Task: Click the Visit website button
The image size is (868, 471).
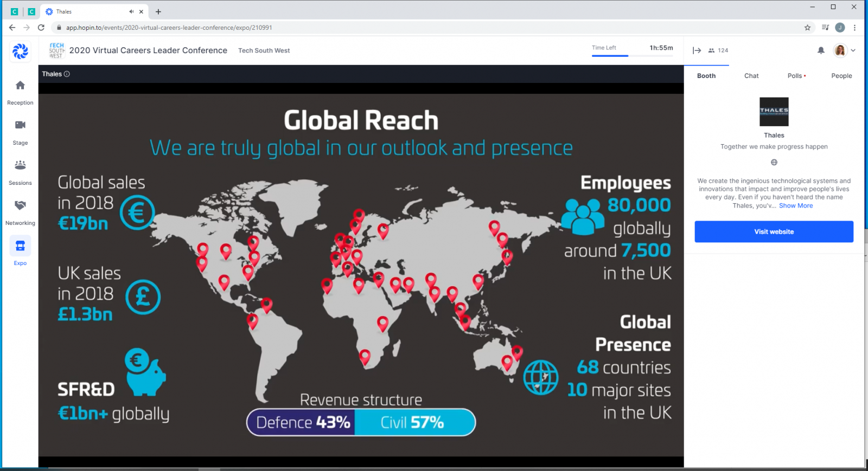Action: point(774,231)
